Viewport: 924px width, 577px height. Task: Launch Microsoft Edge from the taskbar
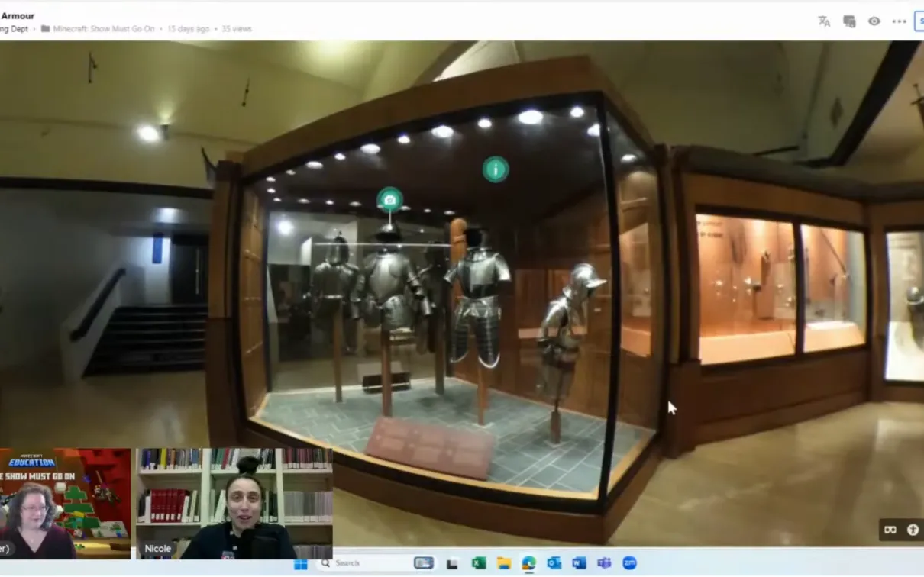pos(528,563)
